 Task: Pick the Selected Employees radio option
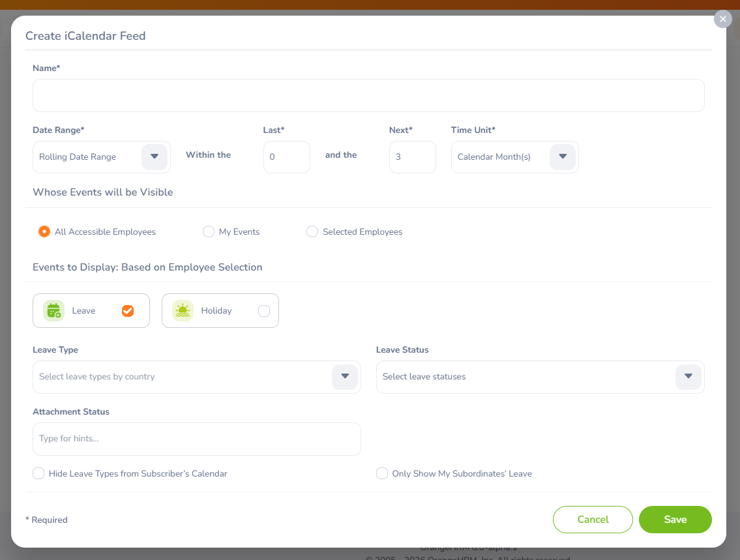(x=312, y=231)
